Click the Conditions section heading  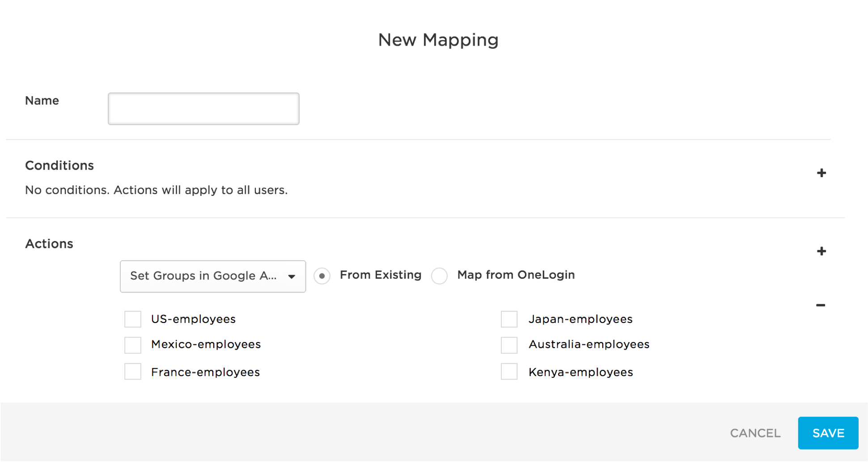coord(59,165)
